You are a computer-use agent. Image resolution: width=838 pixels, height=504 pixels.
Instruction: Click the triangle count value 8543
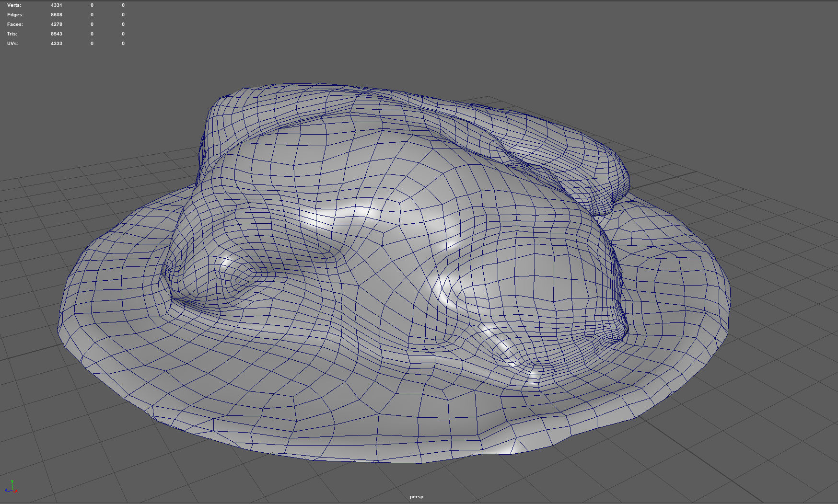(x=57, y=34)
